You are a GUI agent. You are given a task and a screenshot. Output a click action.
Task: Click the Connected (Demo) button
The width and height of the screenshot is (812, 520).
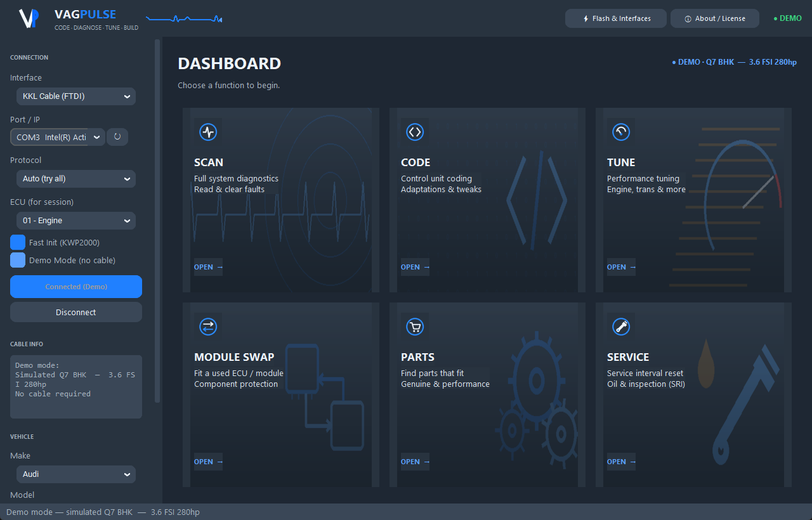(x=76, y=287)
